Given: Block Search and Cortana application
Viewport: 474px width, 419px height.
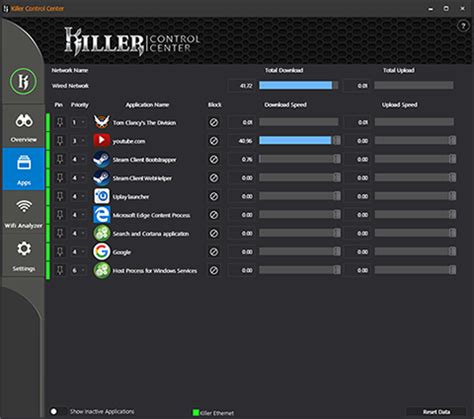Looking at the screenshot, I should coord(214,233).
